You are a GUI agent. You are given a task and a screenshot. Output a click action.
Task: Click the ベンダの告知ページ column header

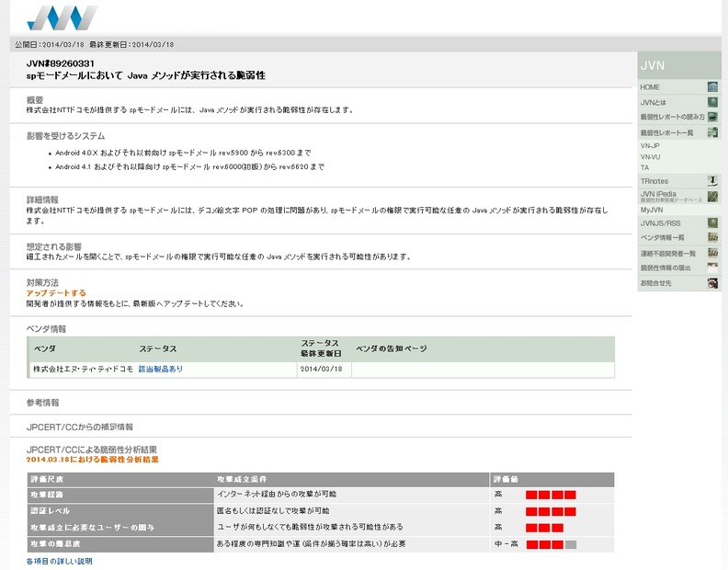[x=392, y=348]
